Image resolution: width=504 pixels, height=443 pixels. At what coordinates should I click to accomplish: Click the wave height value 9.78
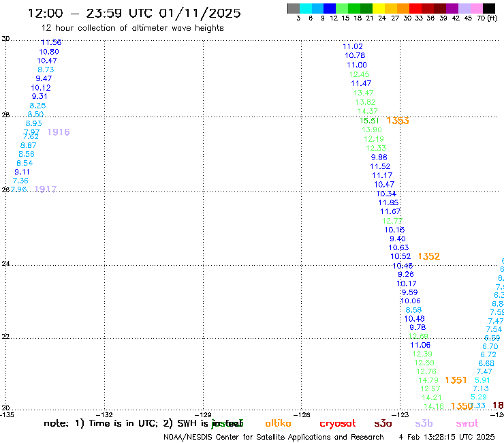click(418, 328)
